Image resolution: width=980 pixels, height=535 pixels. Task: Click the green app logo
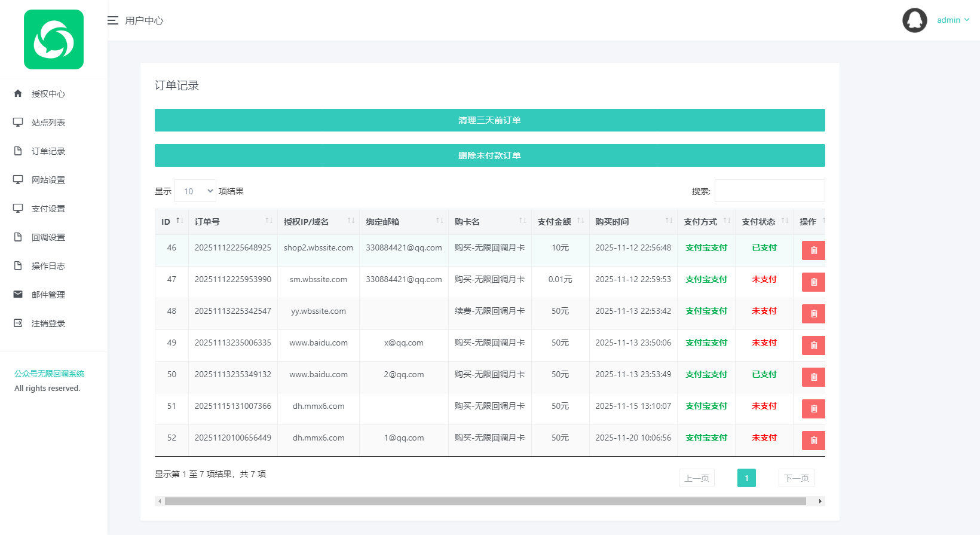click(54, 39)
